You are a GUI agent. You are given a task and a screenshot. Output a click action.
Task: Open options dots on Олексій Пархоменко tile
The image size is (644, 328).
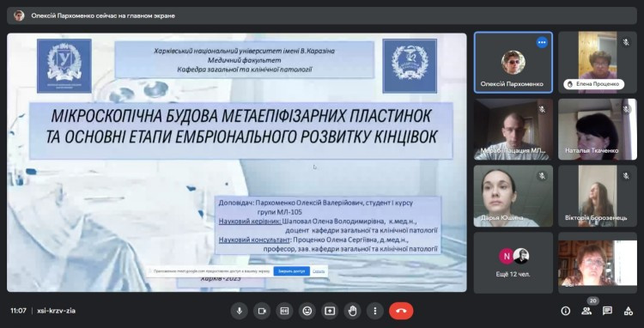click(542, 42)
